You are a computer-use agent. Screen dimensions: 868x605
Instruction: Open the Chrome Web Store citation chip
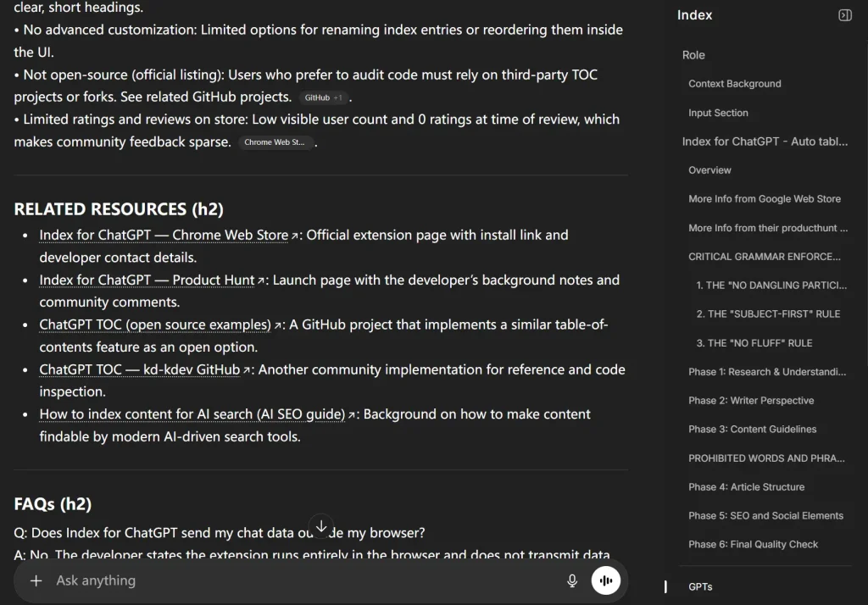(275, 142)
